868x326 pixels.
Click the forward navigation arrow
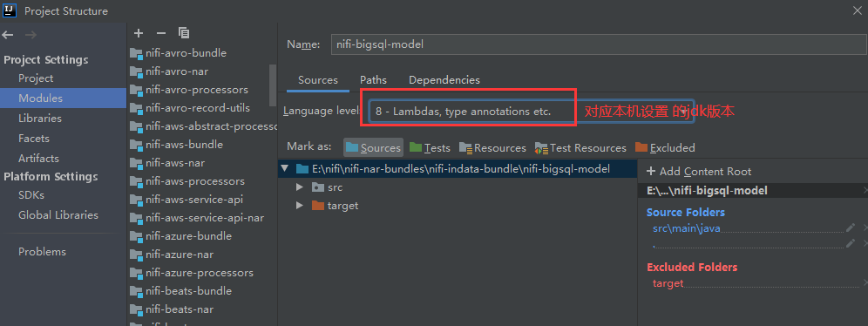click(x=31, y=35)
